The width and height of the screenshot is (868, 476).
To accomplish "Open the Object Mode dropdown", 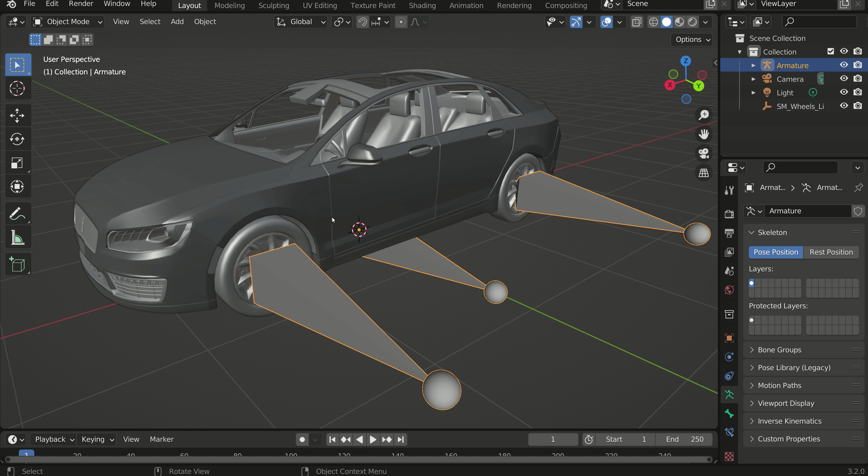I will click(67, 21).
